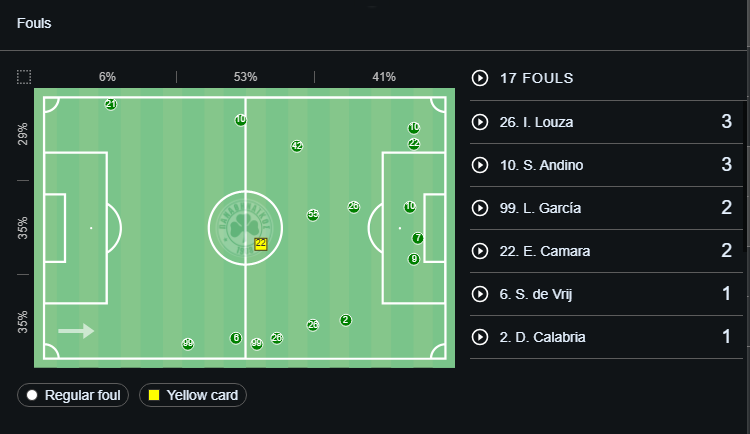Viewport: 750px width, 434px height.
Task: Click foul marker 9 in penalty area
Action: tap(414, 259)
